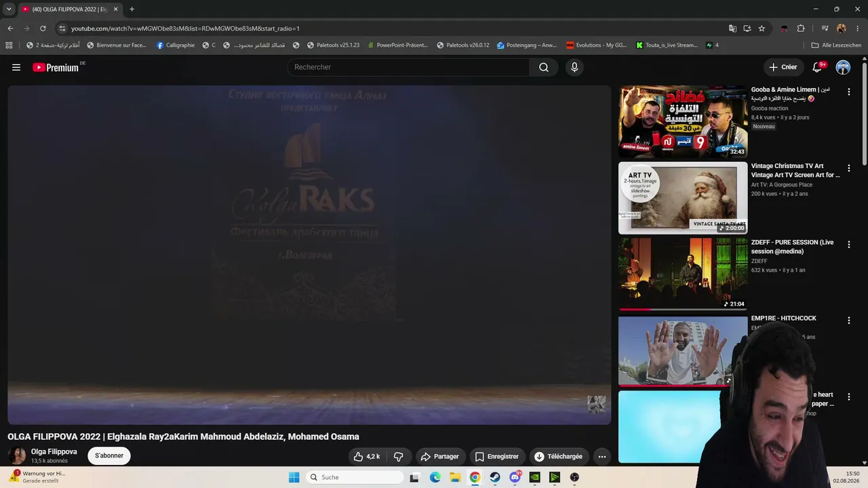The height and width of the screenshot is (488, 868).
Task: Click the Windows taskbar Suche search box
Action: point(353,477)
